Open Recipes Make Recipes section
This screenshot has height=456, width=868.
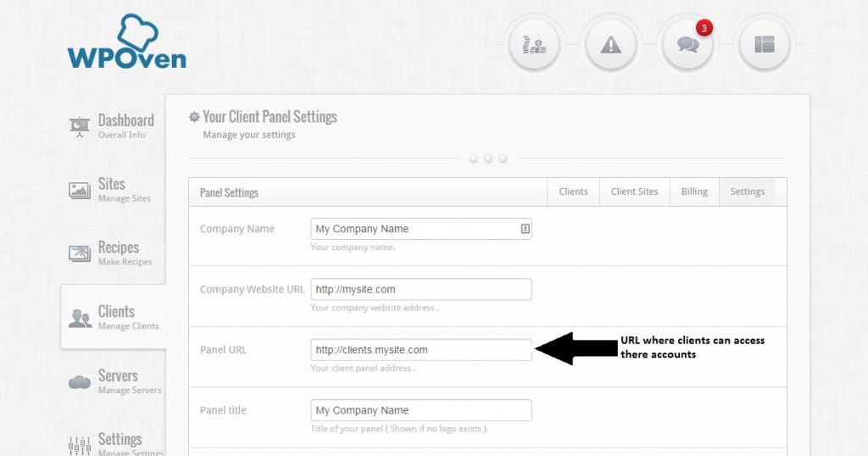(110, 253)
